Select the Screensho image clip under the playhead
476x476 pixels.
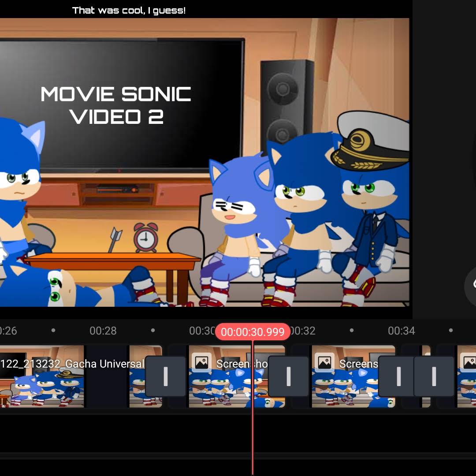pyautogui.click(x=237, y=376)
